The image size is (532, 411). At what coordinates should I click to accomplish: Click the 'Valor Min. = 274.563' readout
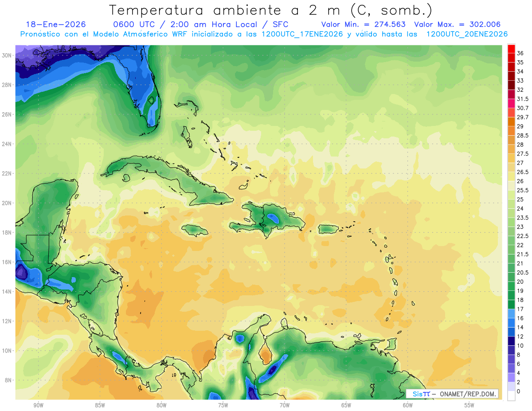(x=364, y=24)
